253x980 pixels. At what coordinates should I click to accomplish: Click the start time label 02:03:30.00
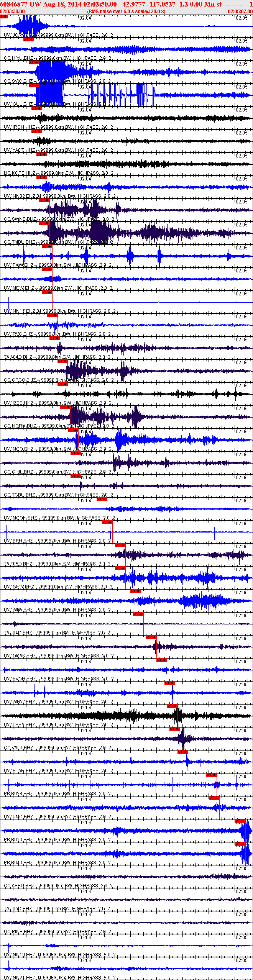(12, 11)
